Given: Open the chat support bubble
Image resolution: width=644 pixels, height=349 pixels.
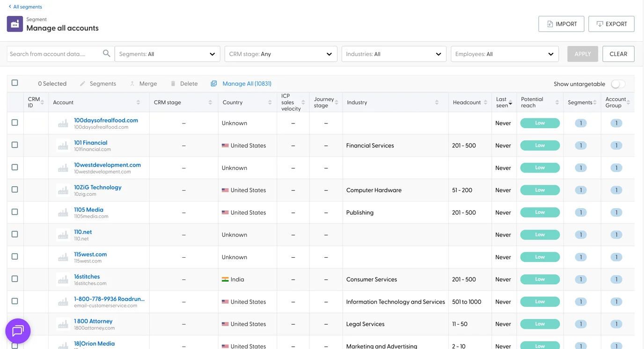Looking at the screenshot, I should pyautogui.click(x=18, y=331).
